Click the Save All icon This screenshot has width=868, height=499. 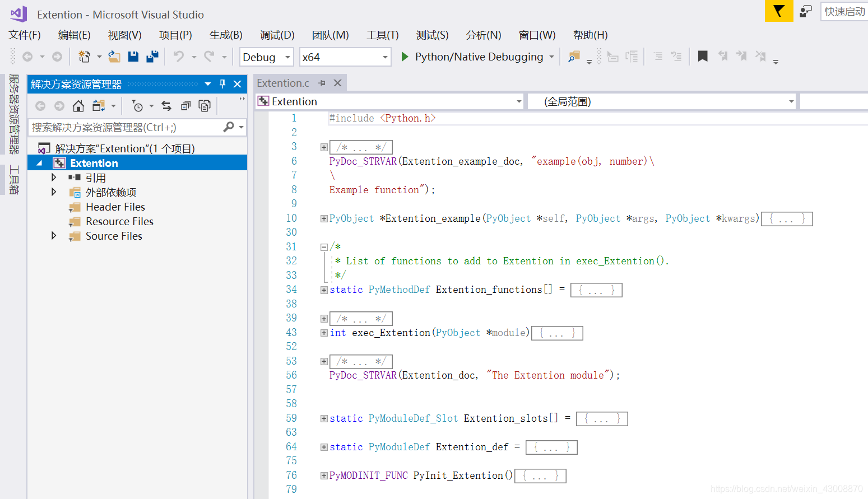(152, 57)
